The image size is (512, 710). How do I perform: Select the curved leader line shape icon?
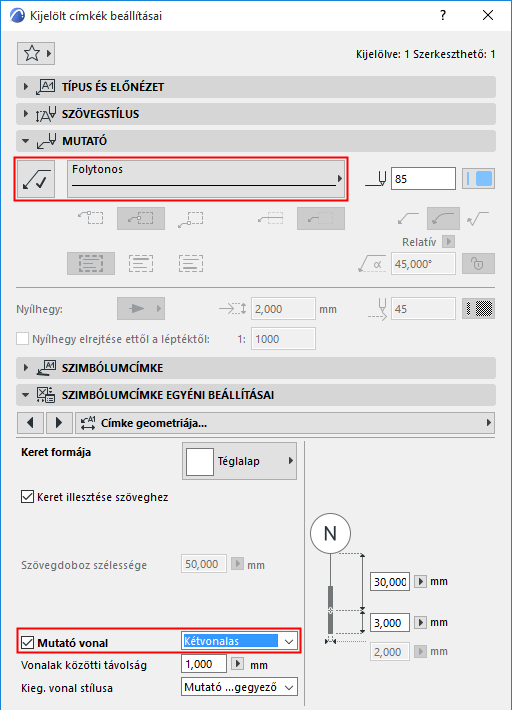tap(443, 219)
